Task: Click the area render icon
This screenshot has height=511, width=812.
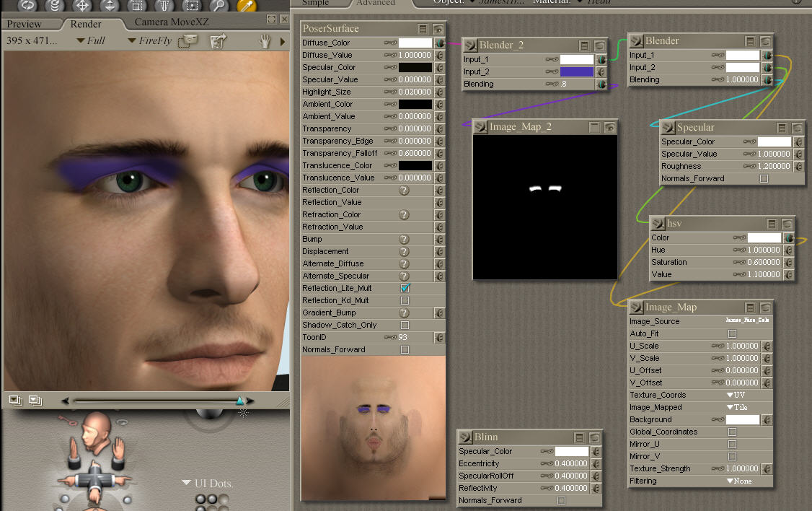Action: (187, 41)
